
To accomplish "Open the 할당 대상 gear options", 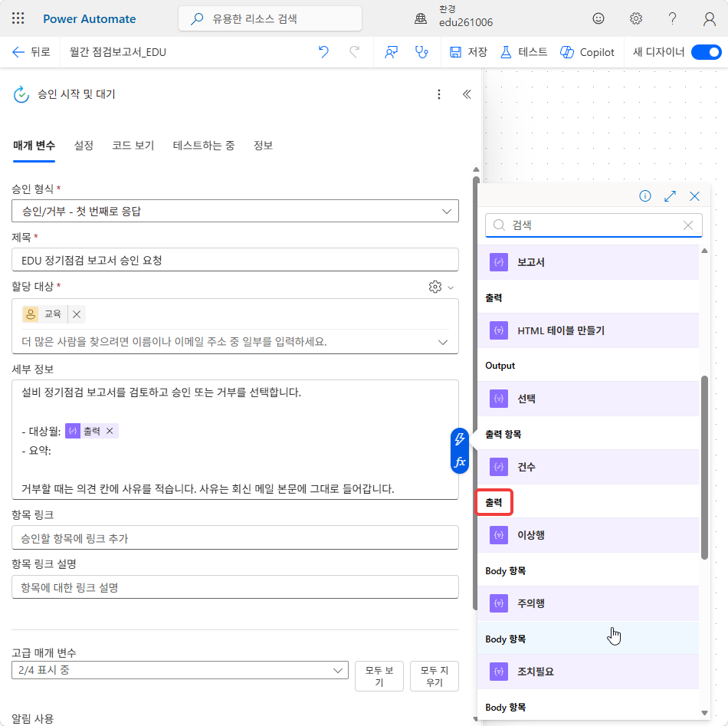I will [x=441, y=287].
